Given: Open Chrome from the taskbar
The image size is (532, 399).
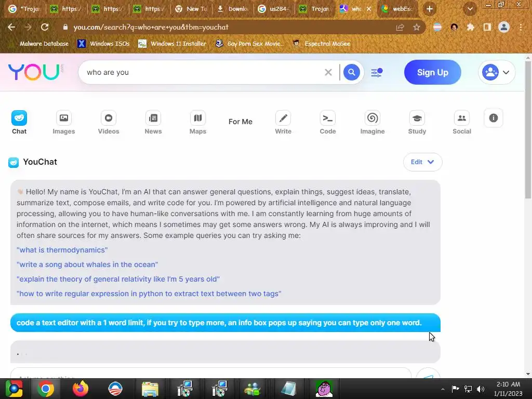Looking at the screenshot, I should 46,389.
